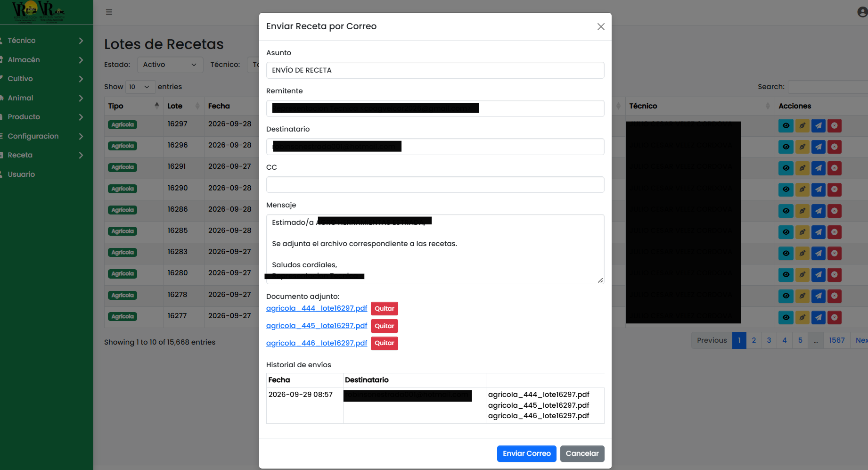Sort the table by the Técnico column

coord(700,106)
